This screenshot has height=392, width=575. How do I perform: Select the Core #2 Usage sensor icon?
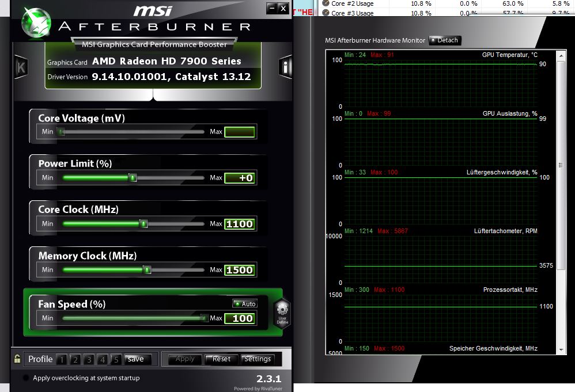coord(326,3)
